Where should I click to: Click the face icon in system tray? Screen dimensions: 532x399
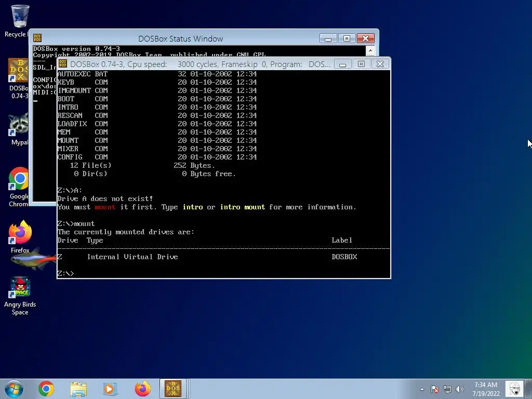pos(515,389)
